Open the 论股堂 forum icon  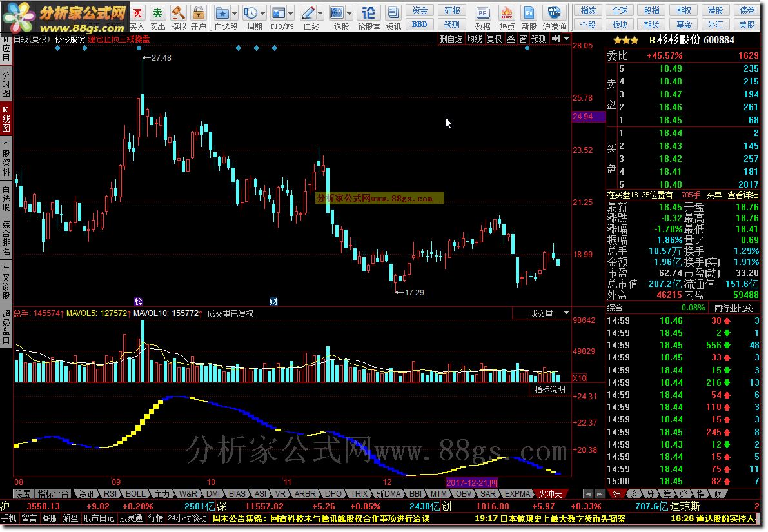pyautogui.click(x=368, y=14)
